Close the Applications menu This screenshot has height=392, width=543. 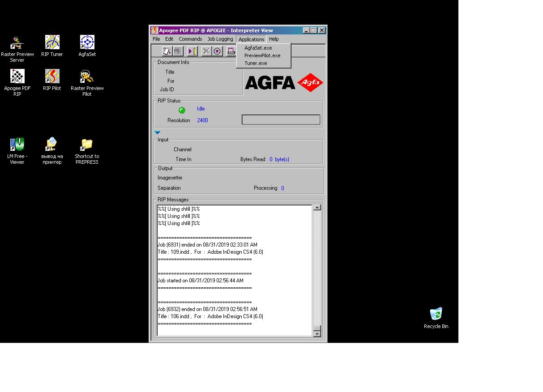(251, 39)
